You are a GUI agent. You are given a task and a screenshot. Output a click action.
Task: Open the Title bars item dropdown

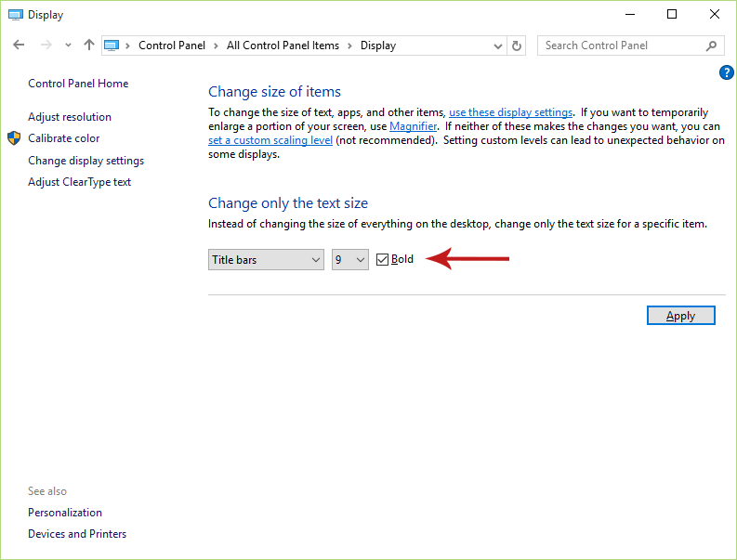266,260
